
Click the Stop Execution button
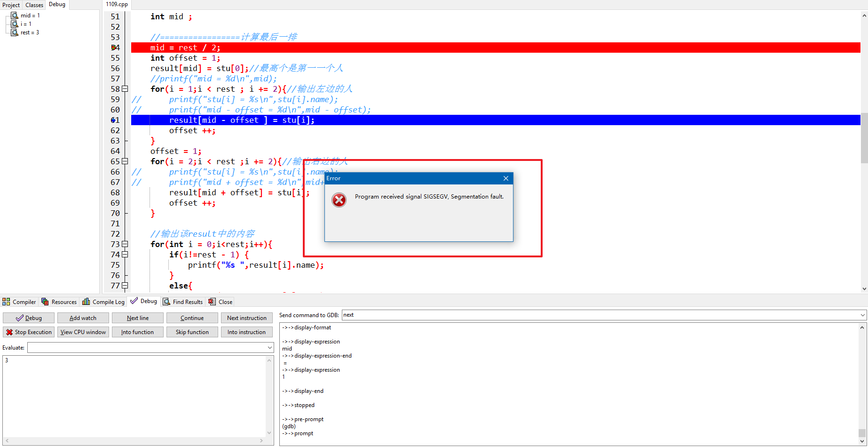[x=29, y=332]
